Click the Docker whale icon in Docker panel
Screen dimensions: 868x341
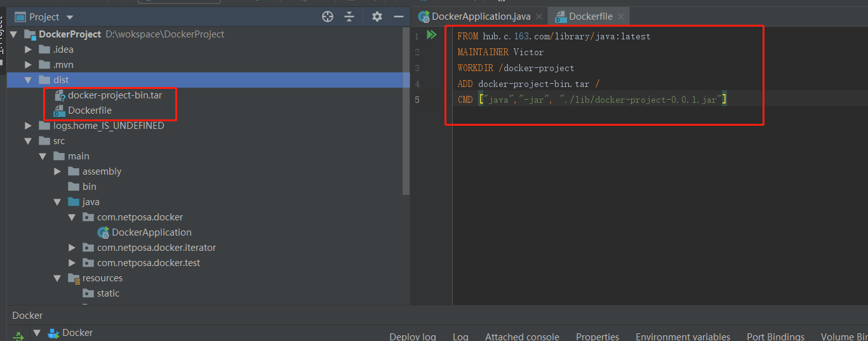pyautogui.click(x=53, y=333)
